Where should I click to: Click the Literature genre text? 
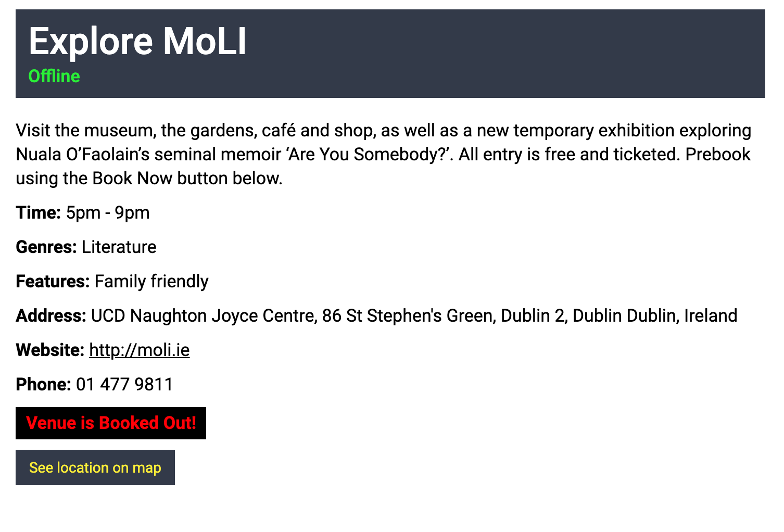(x=119, y=247)
